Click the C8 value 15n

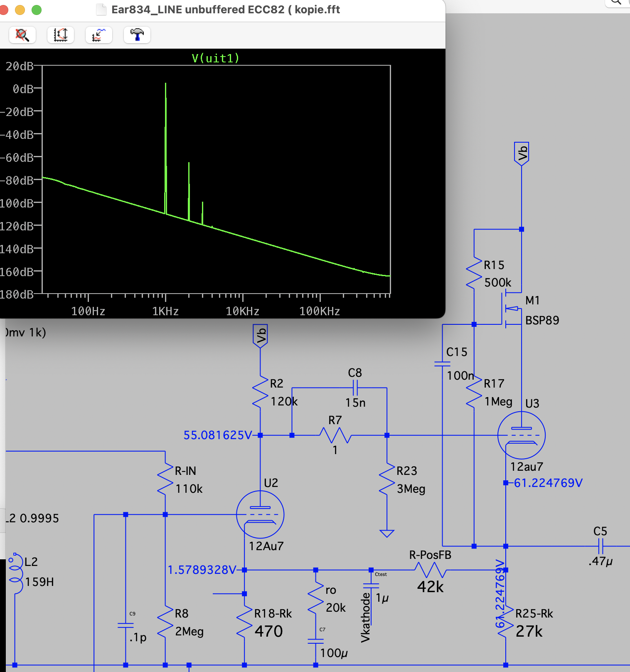tap(355, 403)
